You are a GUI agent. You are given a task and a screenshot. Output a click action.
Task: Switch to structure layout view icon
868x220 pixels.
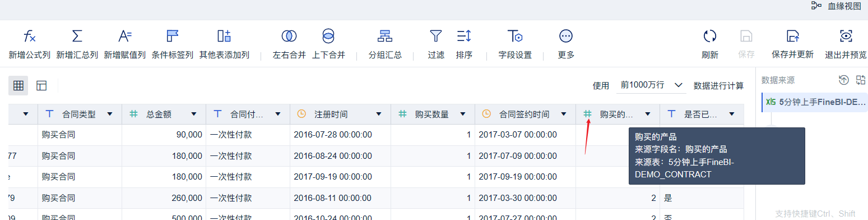[x=41, y=86]
